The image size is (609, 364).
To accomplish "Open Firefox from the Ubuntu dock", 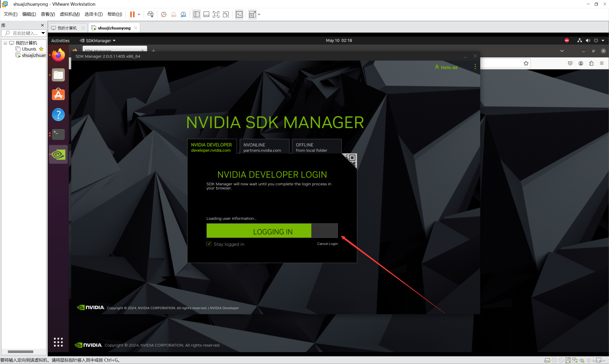I will pyautogui.click(x=58, y=55).
